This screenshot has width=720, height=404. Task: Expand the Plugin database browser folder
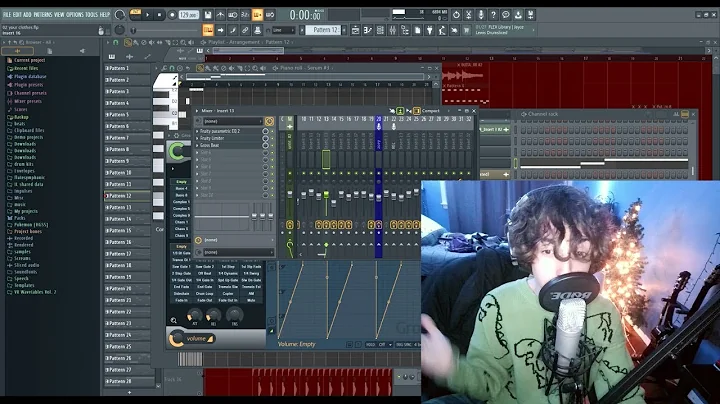pyautogui.click(x=30, y=77)
